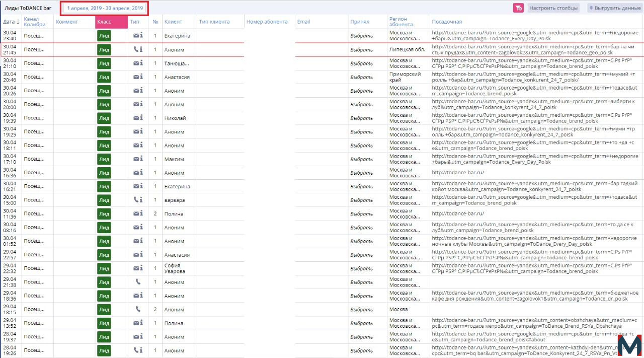Click client name Максим
644x358 pixels.
pos(174,159)
